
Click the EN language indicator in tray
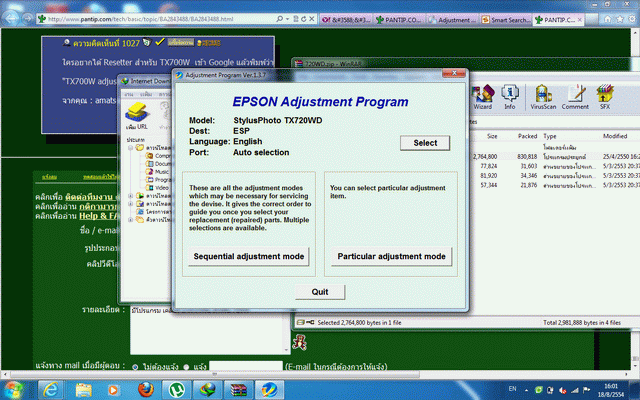pyautogui.click(x=512, y=389)
